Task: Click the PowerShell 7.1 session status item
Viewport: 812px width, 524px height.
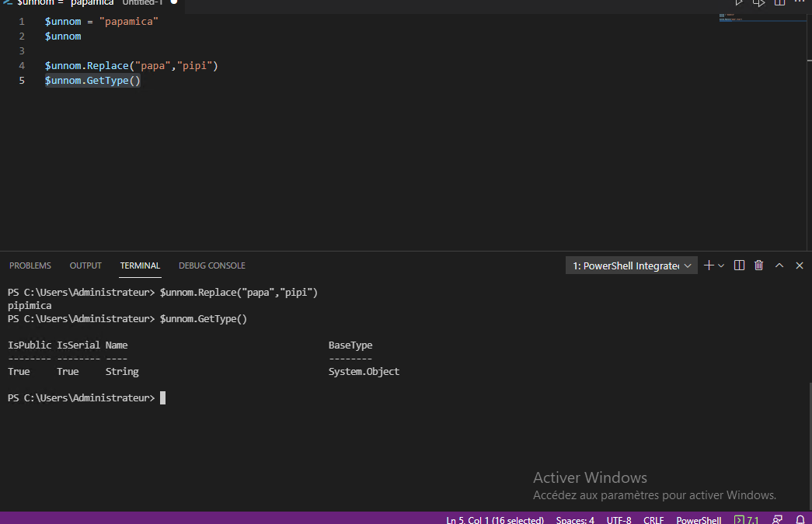Action: (747, 519)
